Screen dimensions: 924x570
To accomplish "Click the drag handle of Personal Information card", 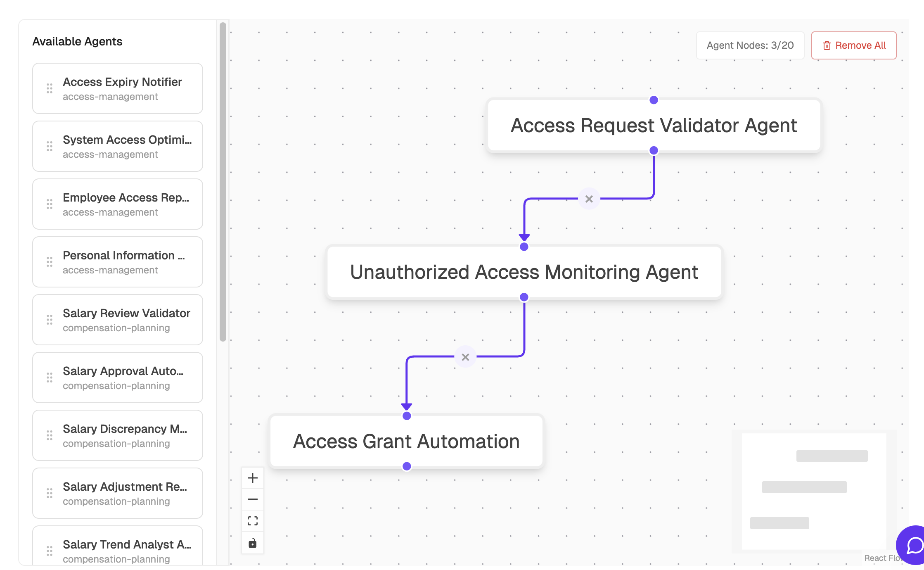I will [x=50, y=262].
